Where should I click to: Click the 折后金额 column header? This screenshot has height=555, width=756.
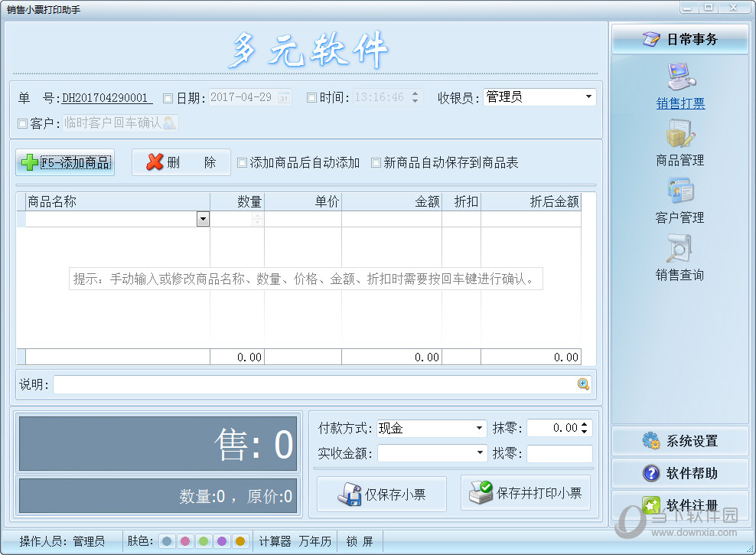tap(531, 201)
